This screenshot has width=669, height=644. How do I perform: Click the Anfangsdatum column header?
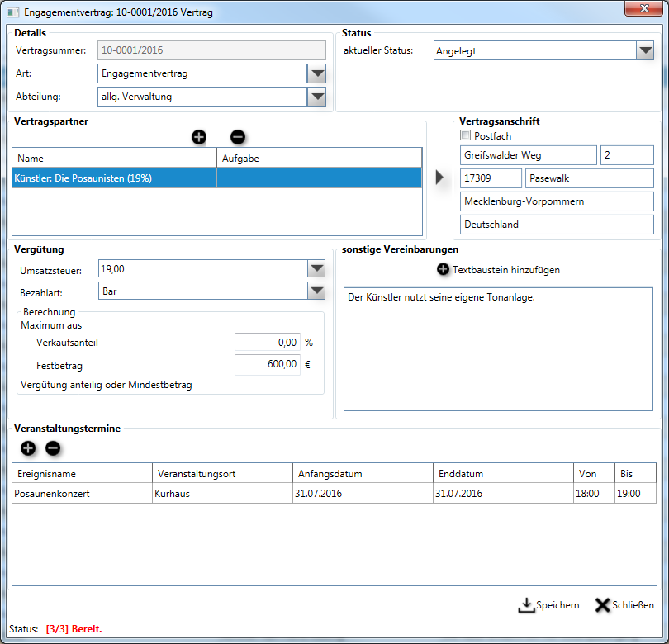point(363,473)
